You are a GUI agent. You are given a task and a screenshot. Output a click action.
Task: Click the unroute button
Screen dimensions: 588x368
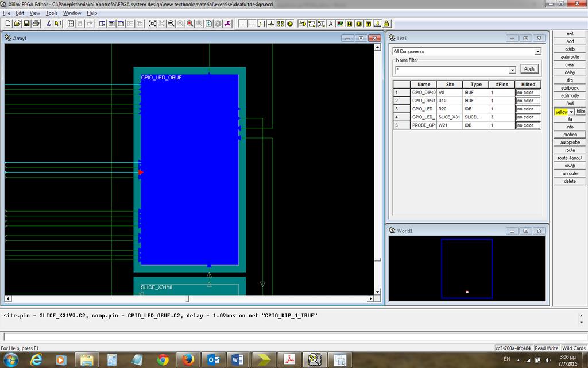570,174
